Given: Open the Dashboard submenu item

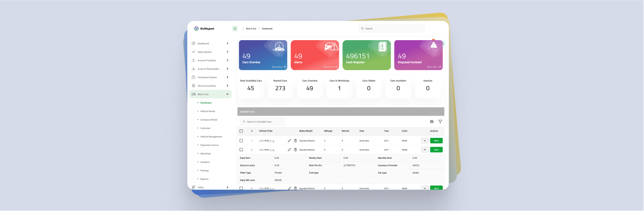Looking at the screenshot, I should pyautogui.click(x=206, y=103).
